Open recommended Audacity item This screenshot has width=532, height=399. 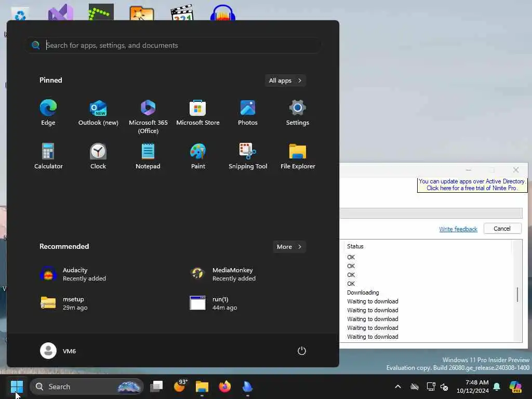click(73, 274)
